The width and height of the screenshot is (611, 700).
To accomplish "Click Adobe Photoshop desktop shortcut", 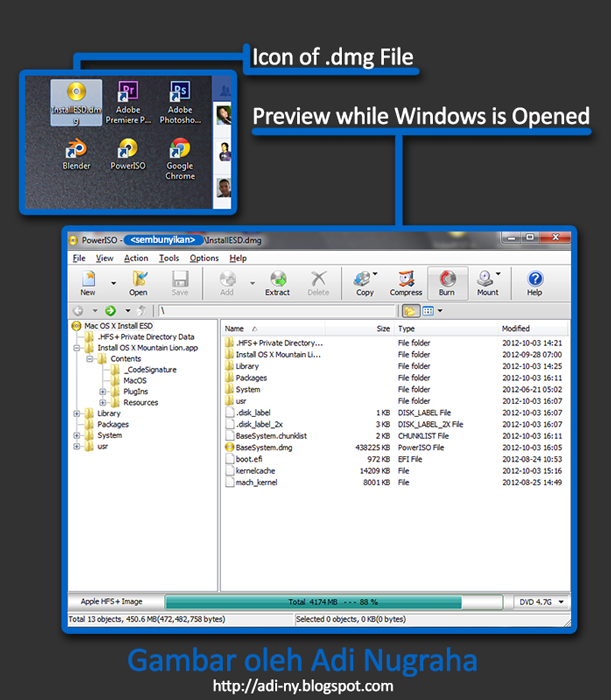I will click(x=180, y=103).
